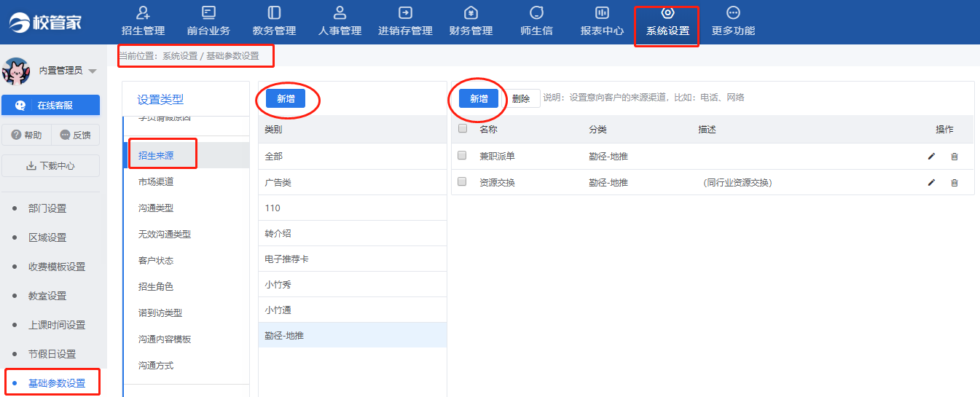Image resolution: width=980 pixels, height=397 pixels.
Task: Select 诺到访类型 setting type
Action: [x=186, y=313]
